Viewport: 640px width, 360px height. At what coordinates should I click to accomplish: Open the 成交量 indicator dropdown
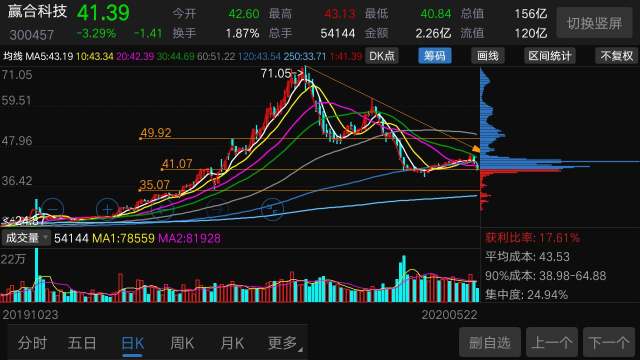pyautogui.click(x=25, y=238)
